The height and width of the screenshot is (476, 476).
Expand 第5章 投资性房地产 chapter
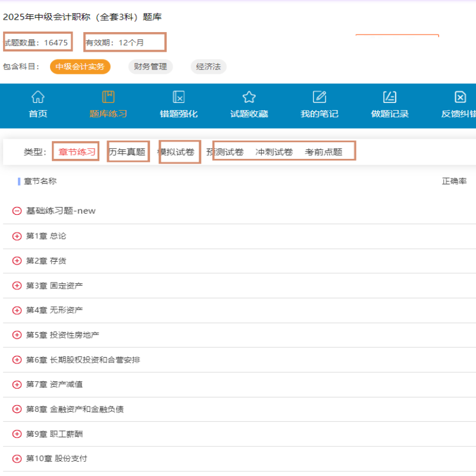tap(17, 335)
